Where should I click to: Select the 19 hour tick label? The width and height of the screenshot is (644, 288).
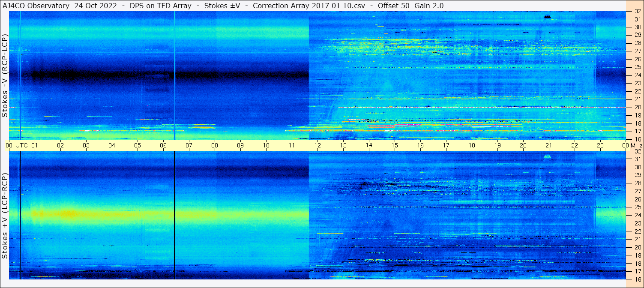497,145
